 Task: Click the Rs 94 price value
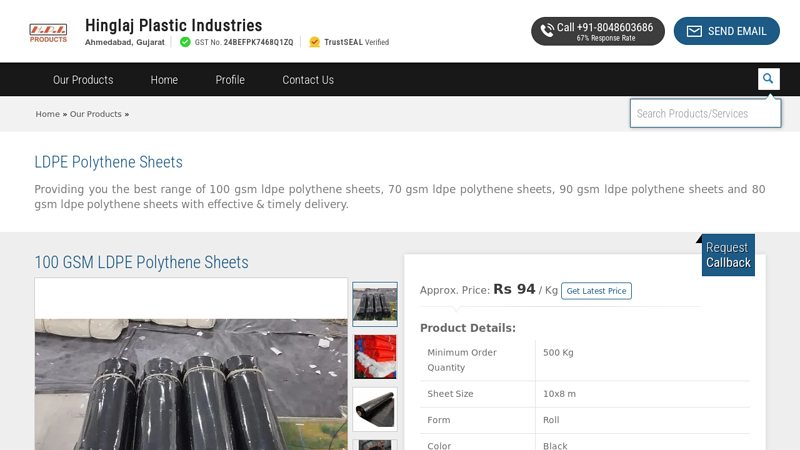[x=514, y=289]
